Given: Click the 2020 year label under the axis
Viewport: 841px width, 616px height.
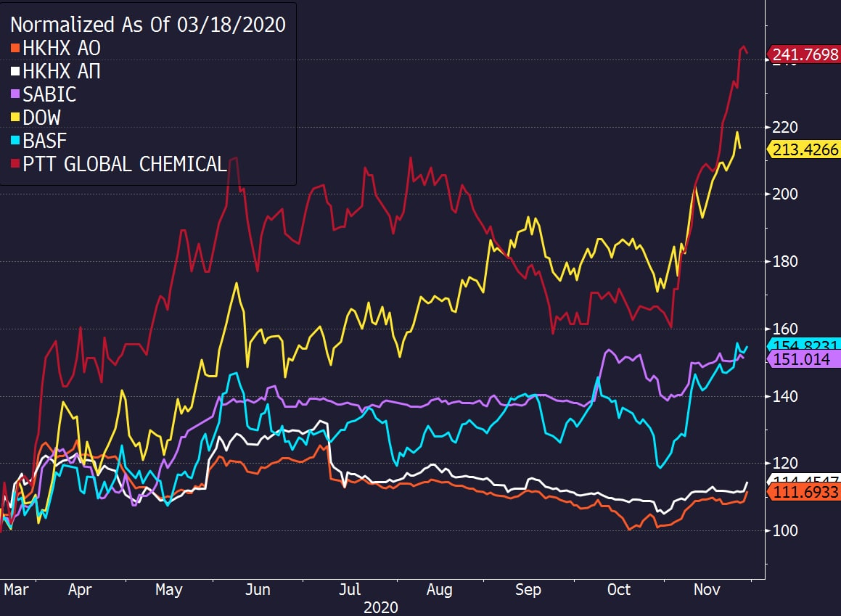Looking at the screenshot, I should [x=381, y=607].
